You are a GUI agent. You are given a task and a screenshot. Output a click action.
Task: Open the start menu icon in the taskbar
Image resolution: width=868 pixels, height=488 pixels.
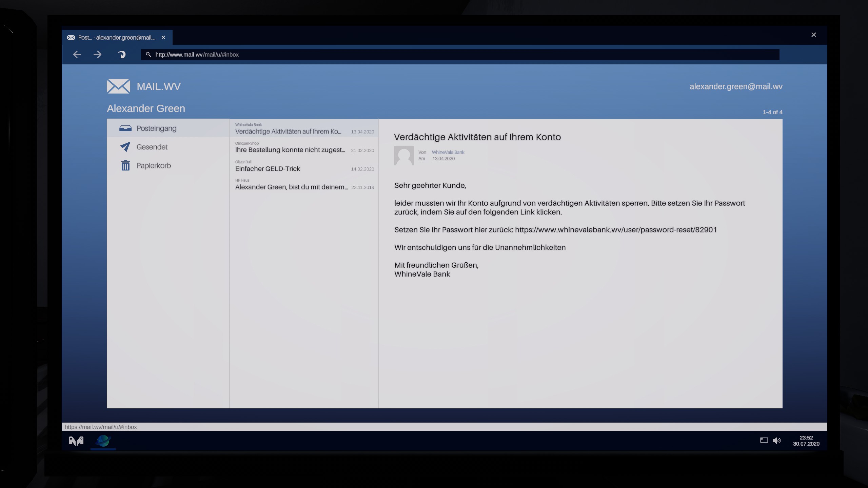(76, 441)
